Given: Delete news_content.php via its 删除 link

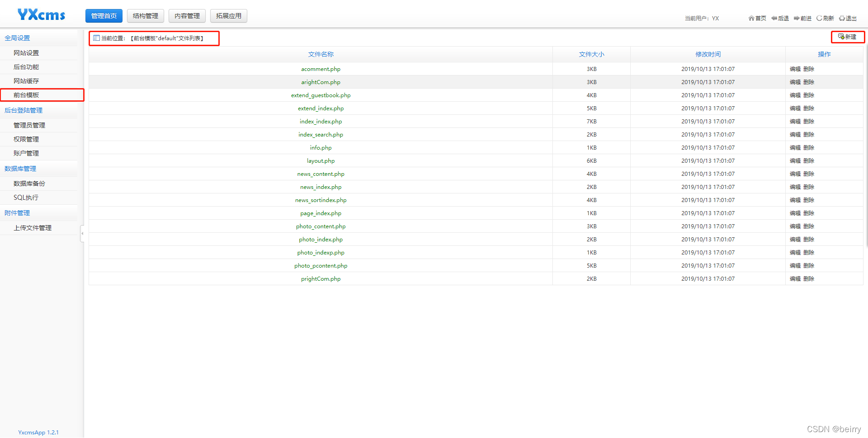Looking at the screenshot, I should pyautogui.click(x=809, y=174).
